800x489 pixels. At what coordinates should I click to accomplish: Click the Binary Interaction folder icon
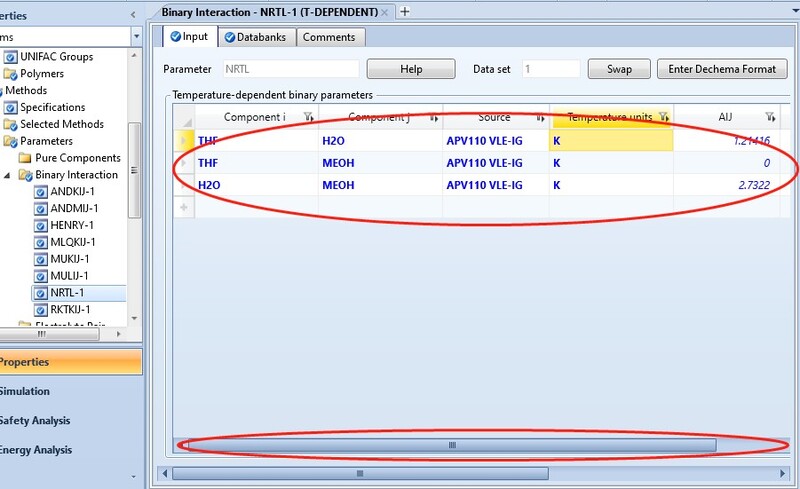(x=26, y=175)
